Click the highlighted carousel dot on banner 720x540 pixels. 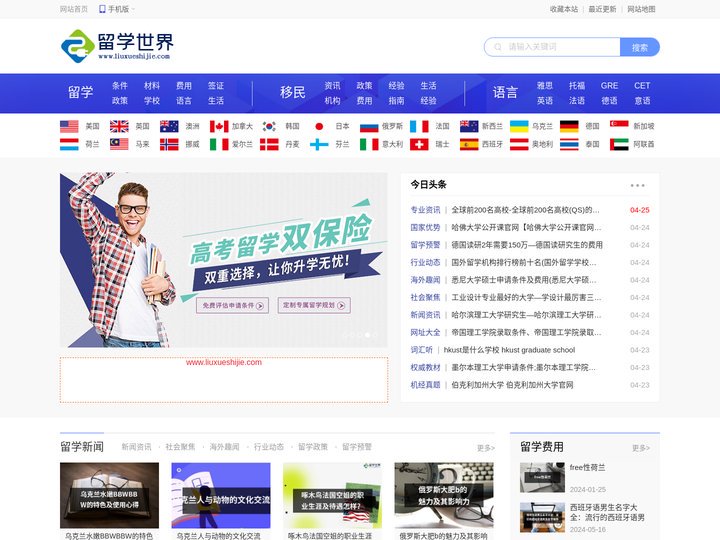tap(367, 335)
